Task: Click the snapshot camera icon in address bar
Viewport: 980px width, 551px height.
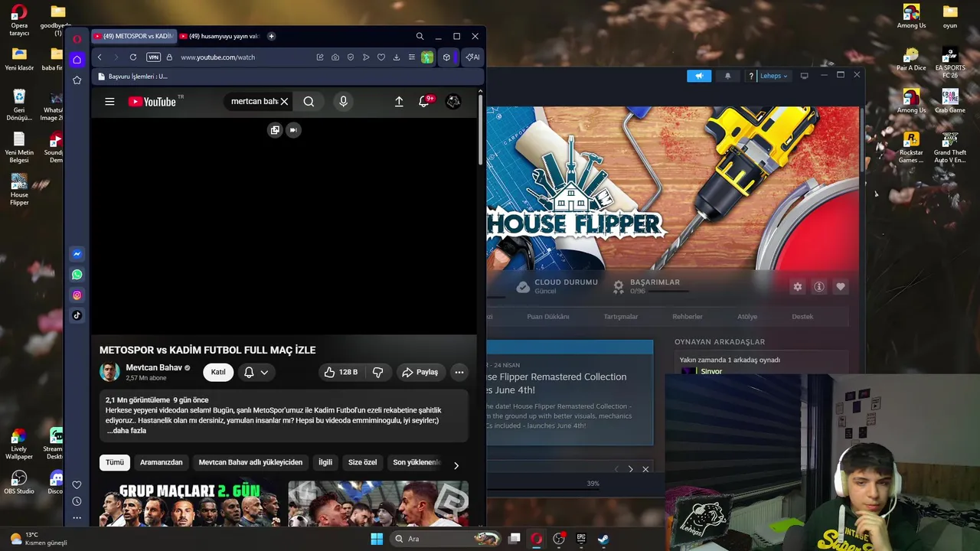Action: (x=335, y=57)
